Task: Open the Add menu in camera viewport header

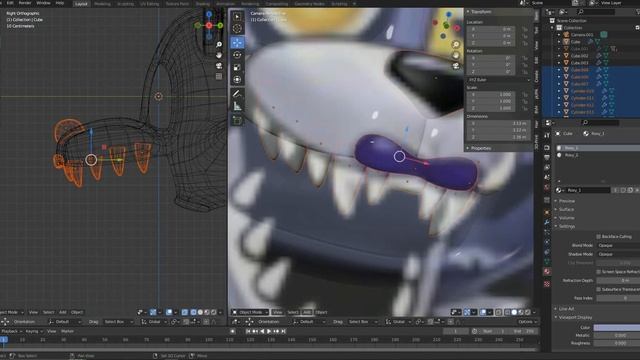Action: (307, 312)
